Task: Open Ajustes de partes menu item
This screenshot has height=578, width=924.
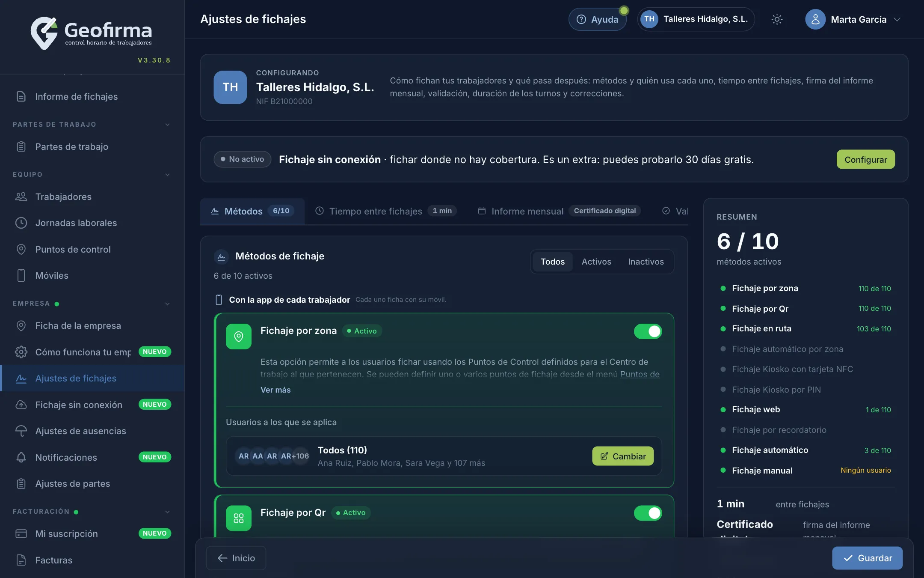Action: [92, 484]
